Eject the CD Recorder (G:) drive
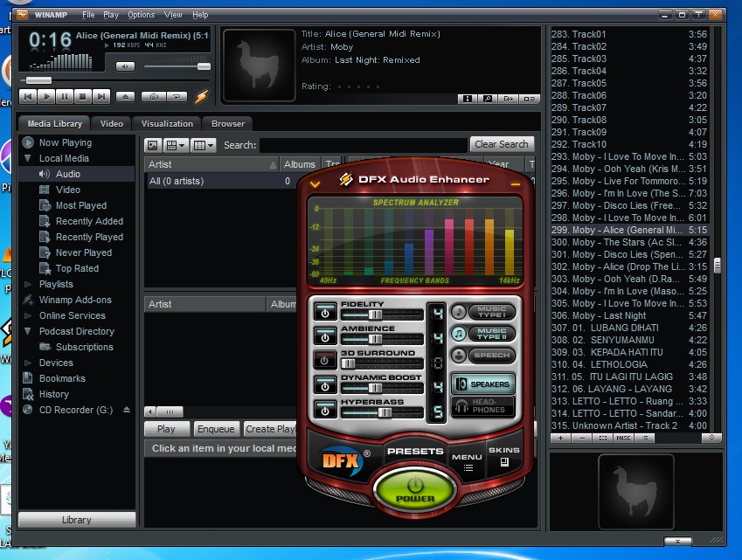The width and height of the screenshot is (742, 560). point(127,410)
